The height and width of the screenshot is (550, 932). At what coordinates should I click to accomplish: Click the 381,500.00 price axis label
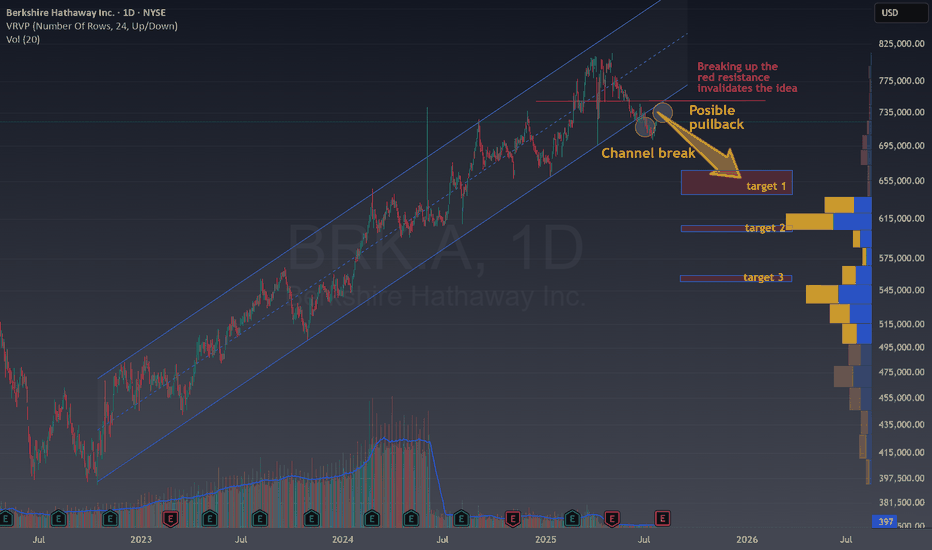902,502
